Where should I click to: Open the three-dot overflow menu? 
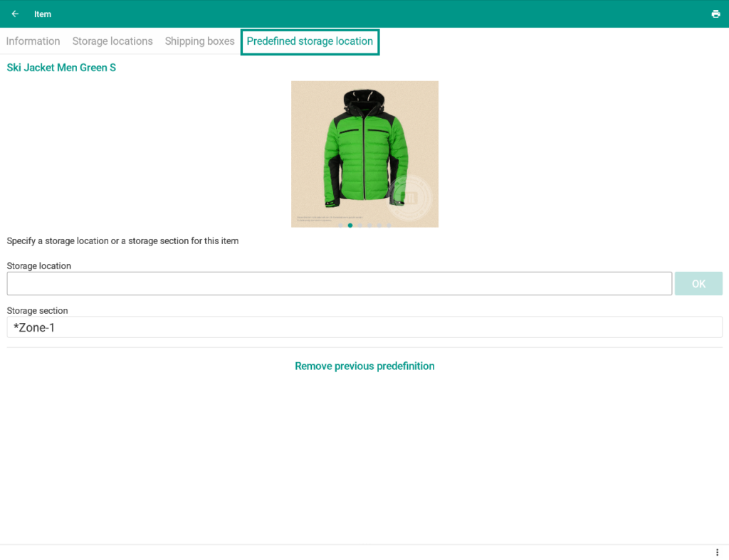click(x=717, y=552)
